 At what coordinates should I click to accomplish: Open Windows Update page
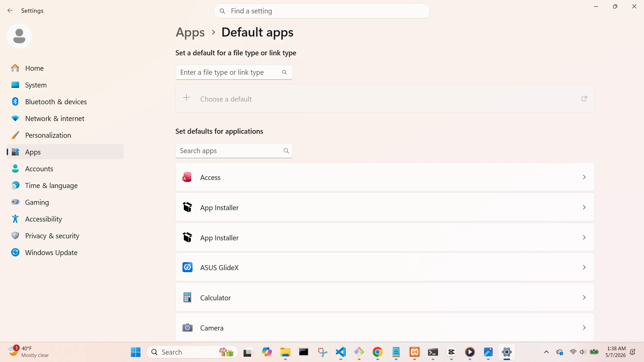65,252
